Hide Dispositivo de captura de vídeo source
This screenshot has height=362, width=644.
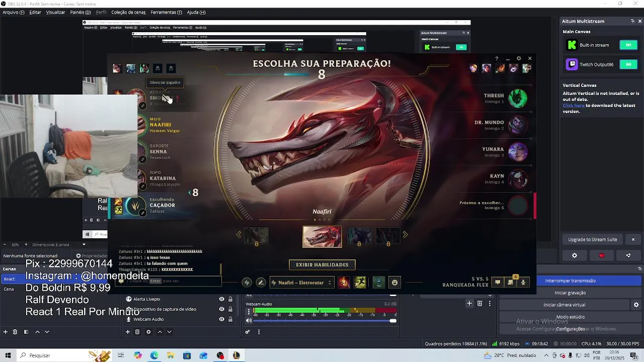[x=221, y=309]
